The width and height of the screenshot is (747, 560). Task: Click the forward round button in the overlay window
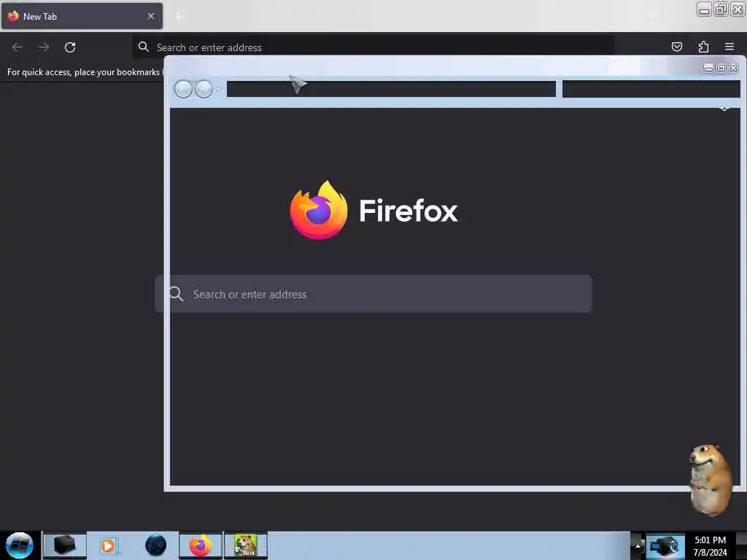click(204, 89)
